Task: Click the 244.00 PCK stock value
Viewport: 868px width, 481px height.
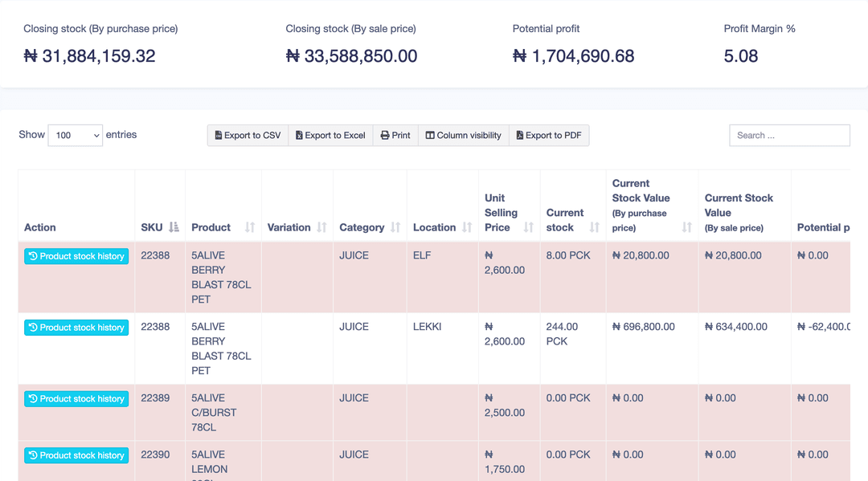Action: pyautogui.click(x=562, y=334)
